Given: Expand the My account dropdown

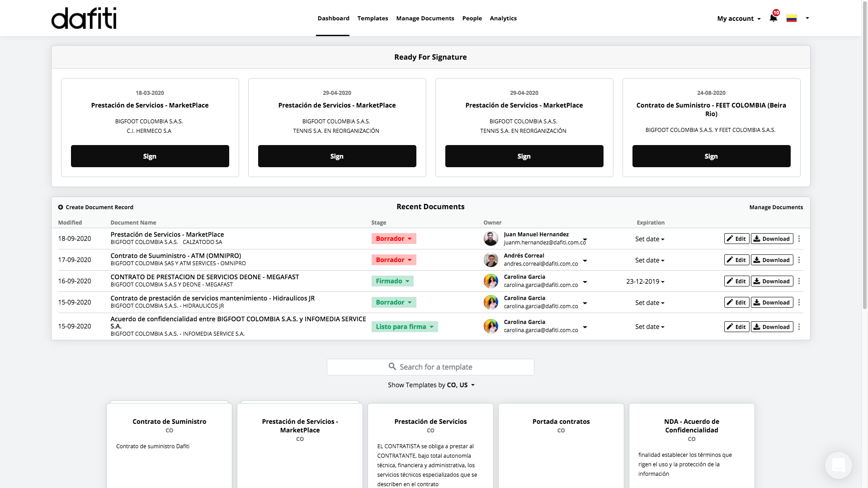Looking at the screenshot, I should click(739, 19).
